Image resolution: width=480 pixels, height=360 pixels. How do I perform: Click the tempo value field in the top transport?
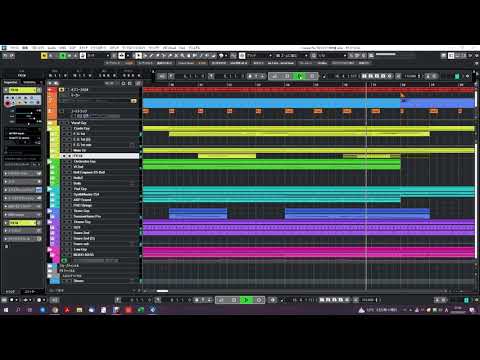[x=410, y=76]
